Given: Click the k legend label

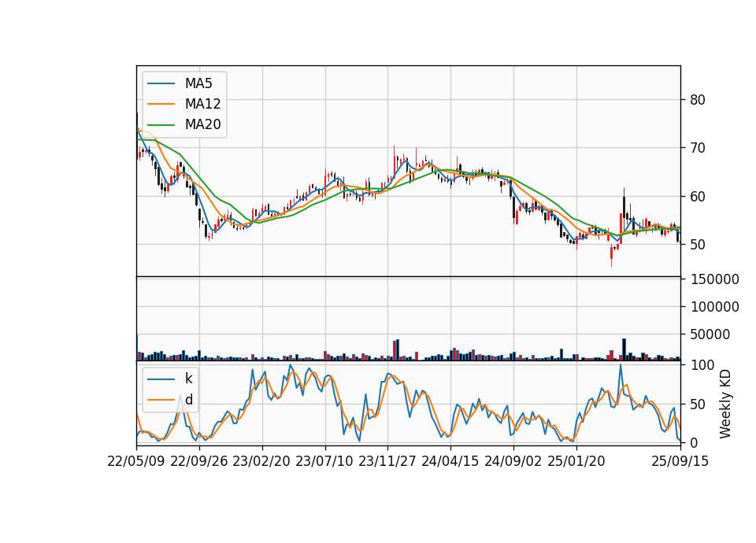Looking at the screenshot, I should pos(188,379).
